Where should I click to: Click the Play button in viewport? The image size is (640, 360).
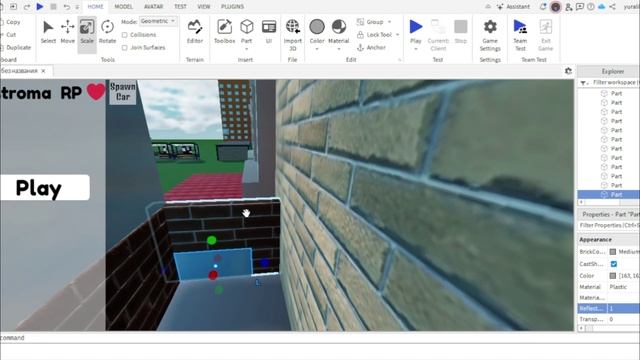point(44,188)
